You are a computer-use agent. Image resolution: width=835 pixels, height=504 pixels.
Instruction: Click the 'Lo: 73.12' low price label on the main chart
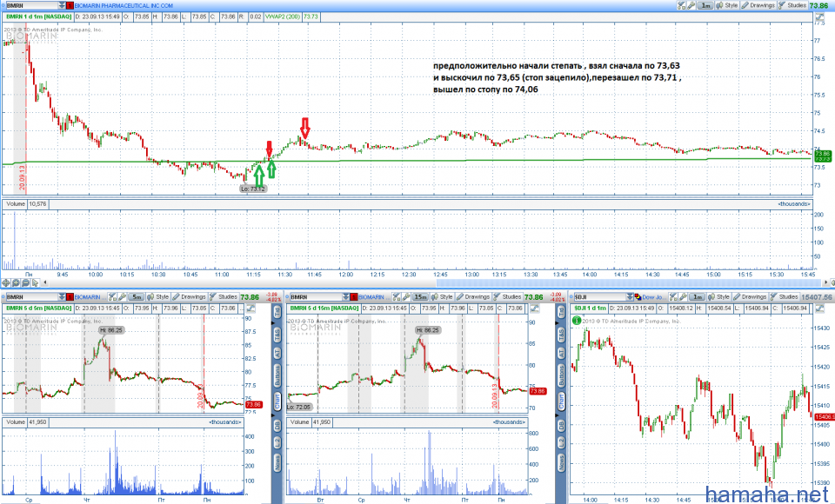click(x=253, y=189)
